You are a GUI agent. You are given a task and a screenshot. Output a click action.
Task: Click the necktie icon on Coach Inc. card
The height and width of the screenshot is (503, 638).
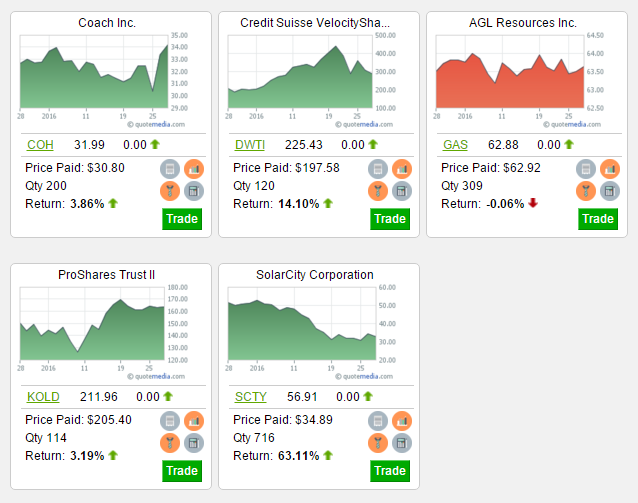(170, 191)
